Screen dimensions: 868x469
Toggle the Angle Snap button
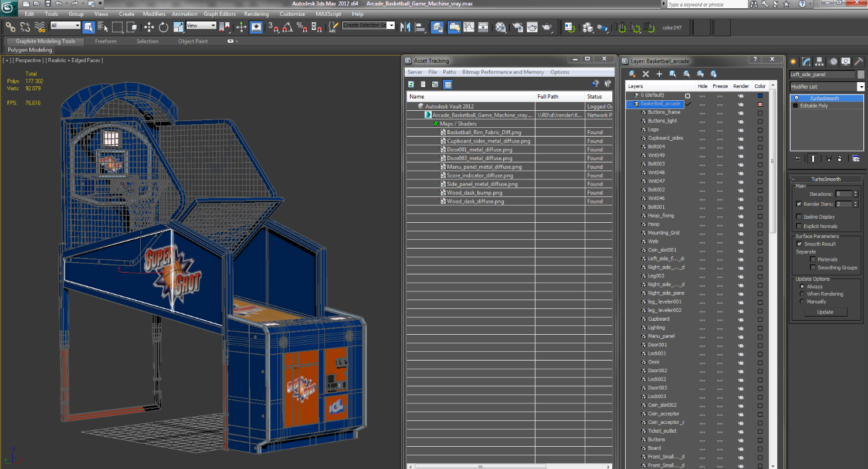click(x=287, y=27)
